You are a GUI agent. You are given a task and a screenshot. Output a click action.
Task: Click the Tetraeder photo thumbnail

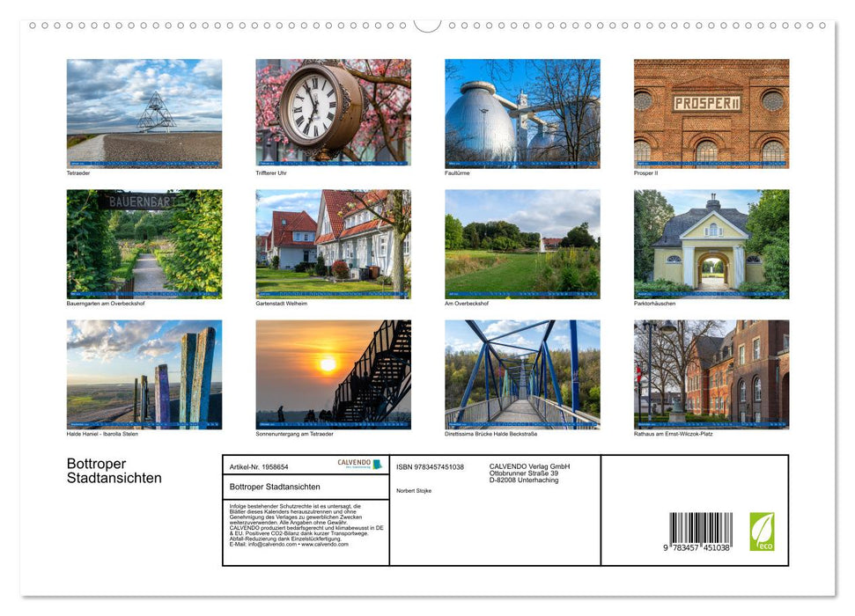tap(144, 113)
